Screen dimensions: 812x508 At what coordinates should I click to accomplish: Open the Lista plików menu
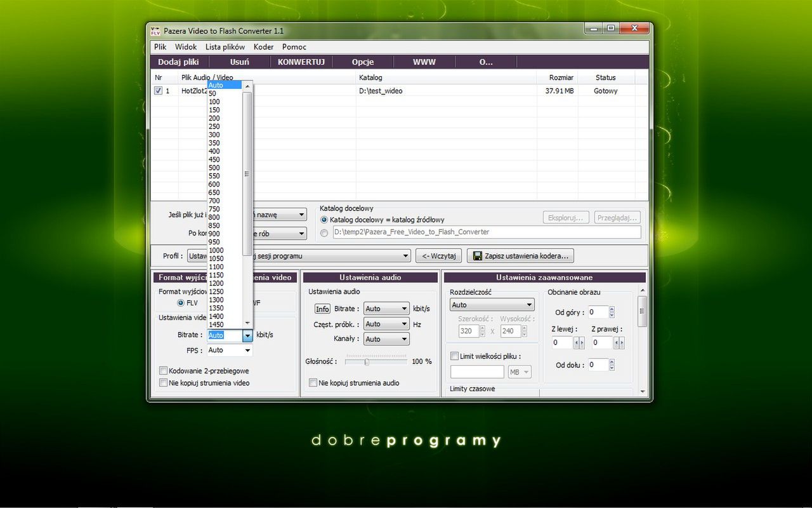225,46
